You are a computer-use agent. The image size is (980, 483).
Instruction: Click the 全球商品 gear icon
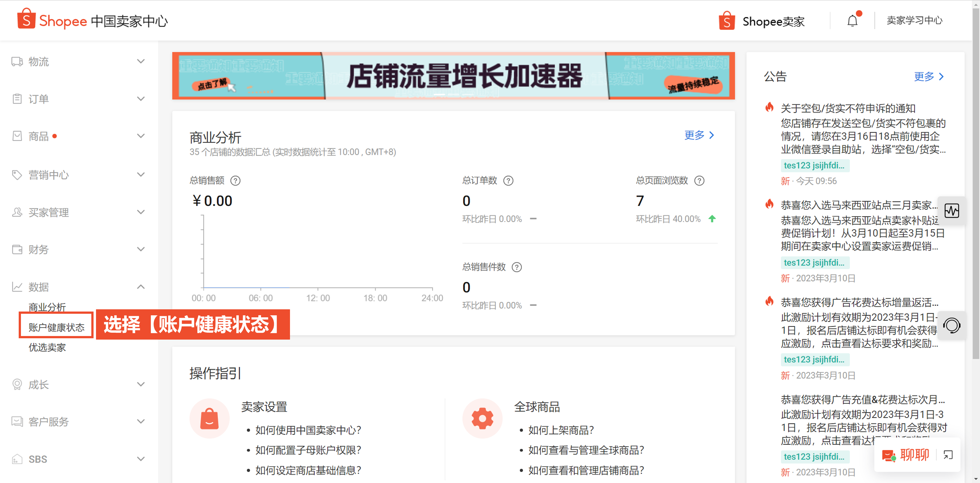click(482, 418)
